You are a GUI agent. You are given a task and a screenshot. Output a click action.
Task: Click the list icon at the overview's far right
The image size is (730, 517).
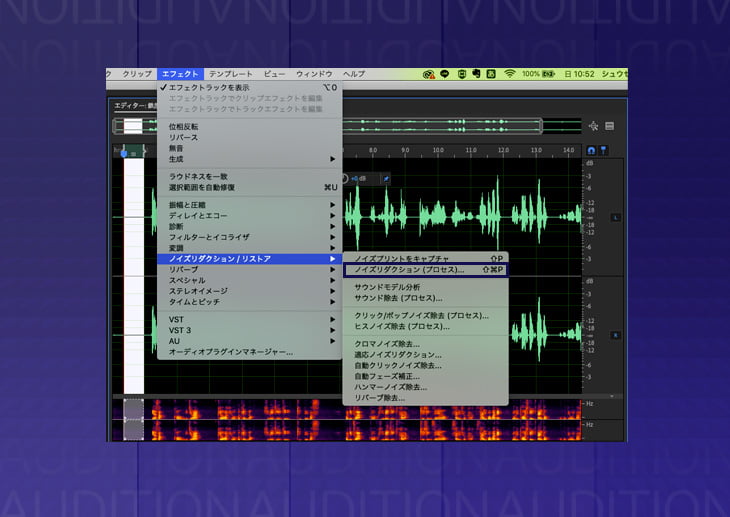click(609, 126)
